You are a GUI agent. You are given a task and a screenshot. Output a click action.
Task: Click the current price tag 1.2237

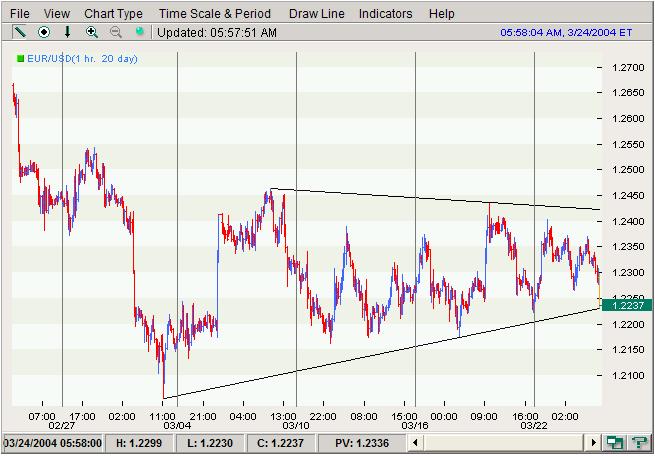coord(627,306)
